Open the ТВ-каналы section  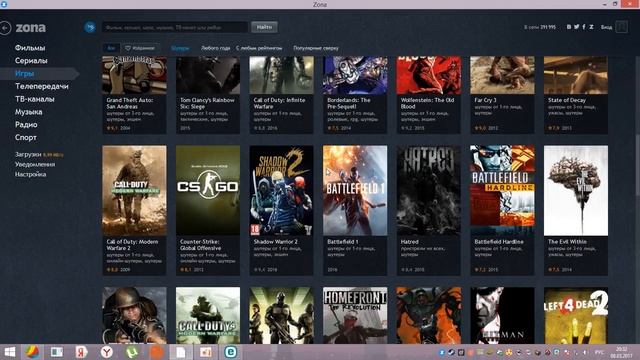click(x=35, y=99)
